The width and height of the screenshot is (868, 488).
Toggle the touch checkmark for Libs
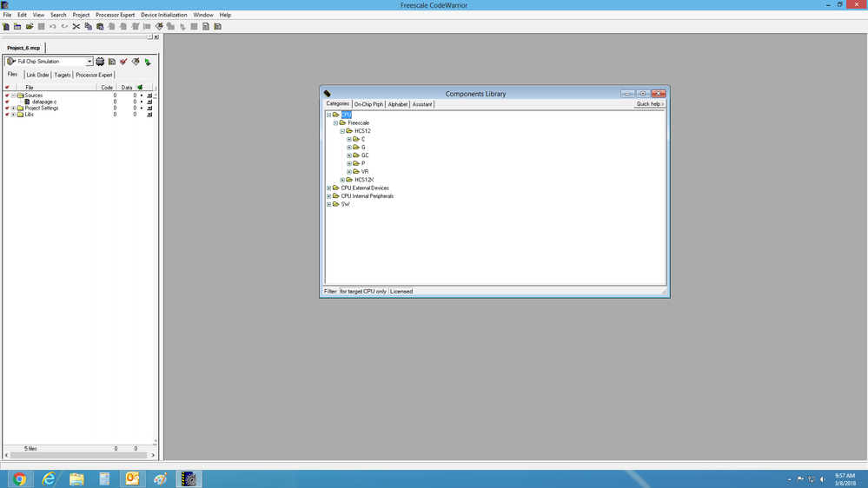tap(7, 115)
